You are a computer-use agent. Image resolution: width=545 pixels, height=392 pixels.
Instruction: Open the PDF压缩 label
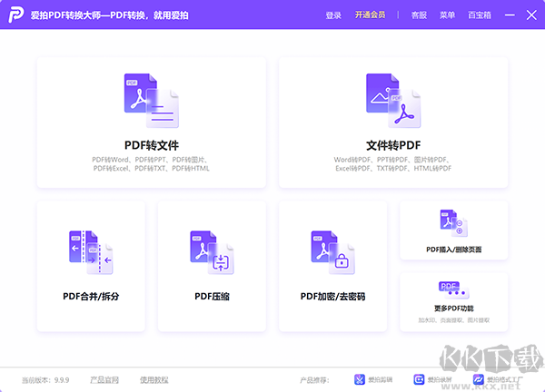point(212,296)
